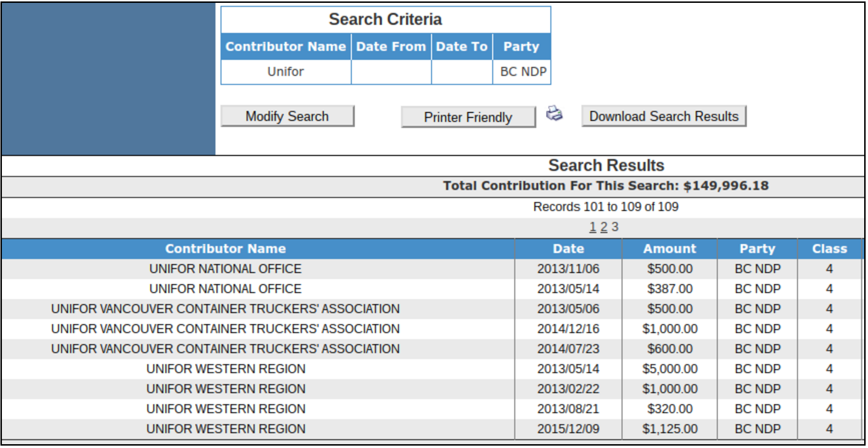Viewport: 868px width, 448px height.
Task: Select the $320.00 amount
Action: click(x=670, y=409)
